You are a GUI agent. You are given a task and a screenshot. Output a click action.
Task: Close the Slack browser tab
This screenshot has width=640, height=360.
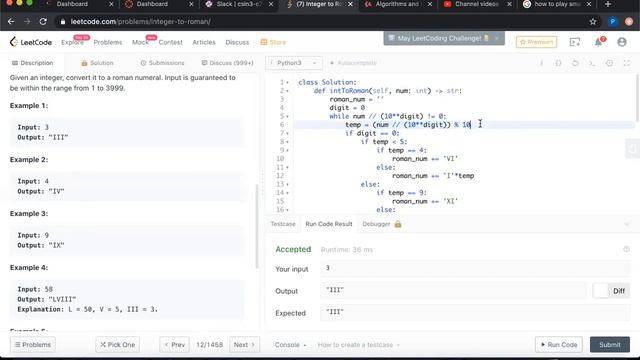[271, 4]
